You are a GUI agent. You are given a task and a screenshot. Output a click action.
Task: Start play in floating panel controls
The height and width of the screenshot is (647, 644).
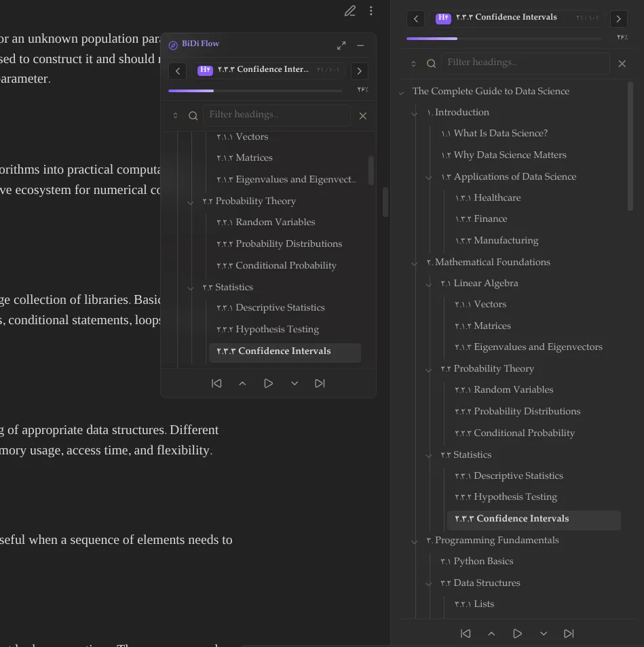[x=268, y=383]
